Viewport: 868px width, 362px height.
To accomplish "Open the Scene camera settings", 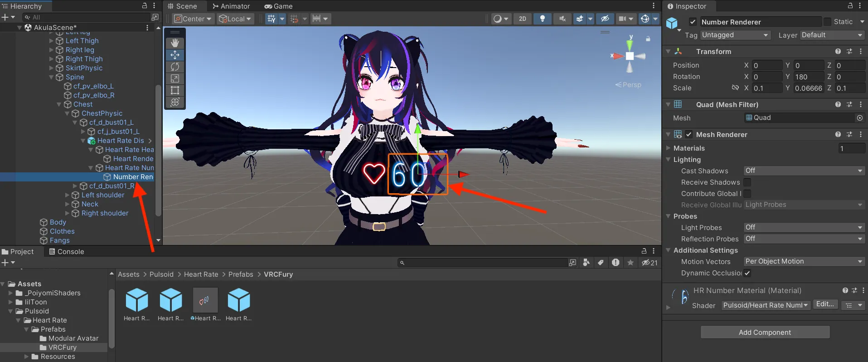I will click(625, 19).
